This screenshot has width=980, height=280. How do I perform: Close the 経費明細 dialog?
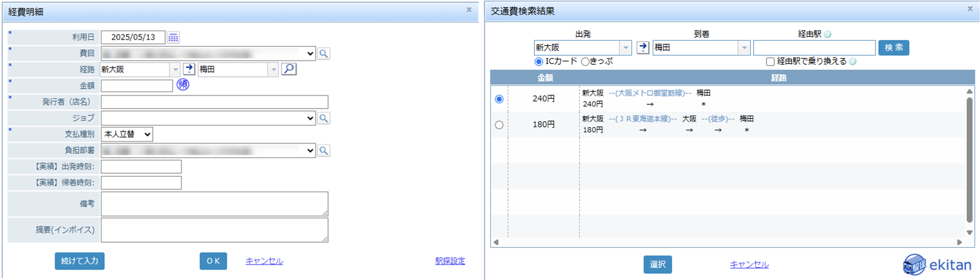point(469,10)
